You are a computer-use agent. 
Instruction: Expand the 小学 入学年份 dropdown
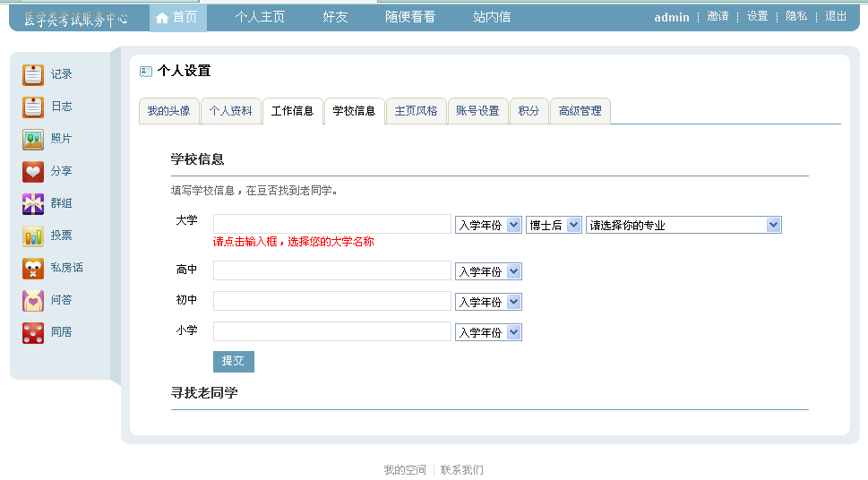point(488,332)
